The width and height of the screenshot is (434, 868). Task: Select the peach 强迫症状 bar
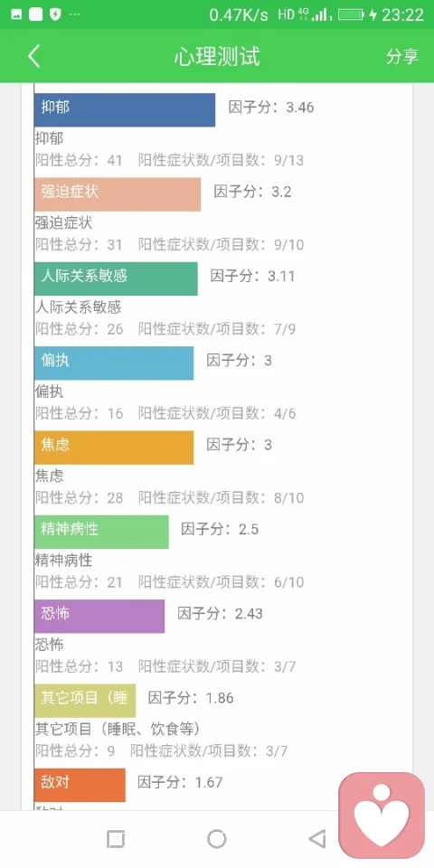pyautogui.click(x=118, y=194)
